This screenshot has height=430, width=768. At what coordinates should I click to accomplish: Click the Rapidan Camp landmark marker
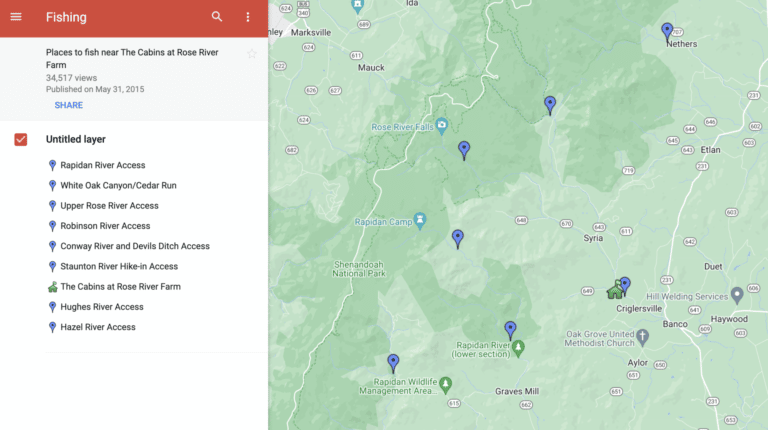click(x=420, y=221)
